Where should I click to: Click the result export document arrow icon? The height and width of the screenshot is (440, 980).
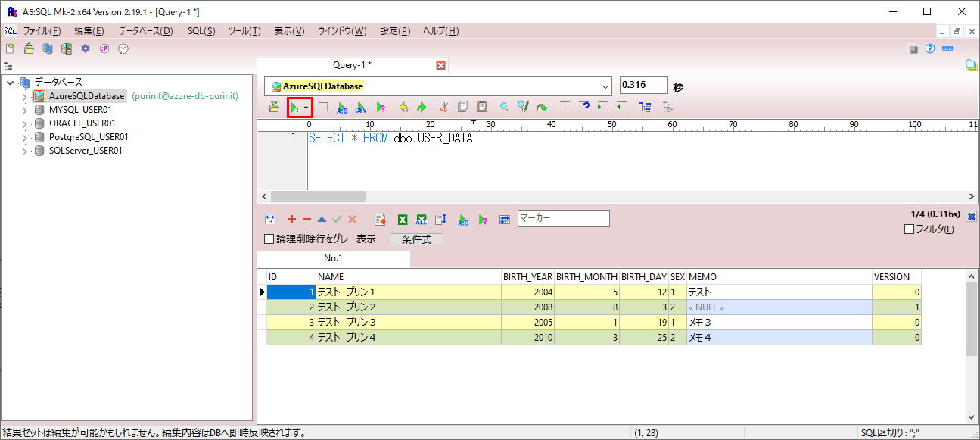coord(381,220)
